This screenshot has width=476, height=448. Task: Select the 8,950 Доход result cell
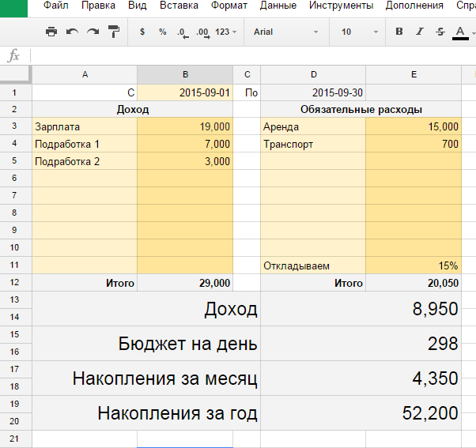point(361,309)
